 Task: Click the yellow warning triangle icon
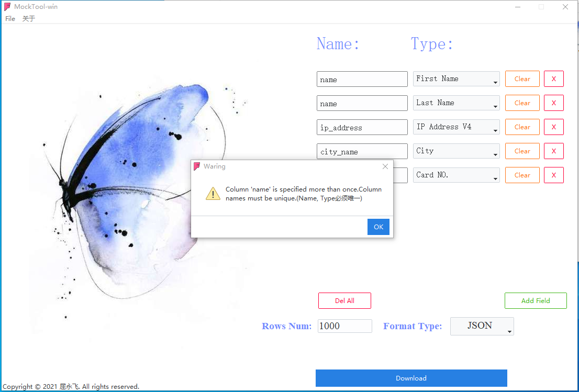(213, 194)
